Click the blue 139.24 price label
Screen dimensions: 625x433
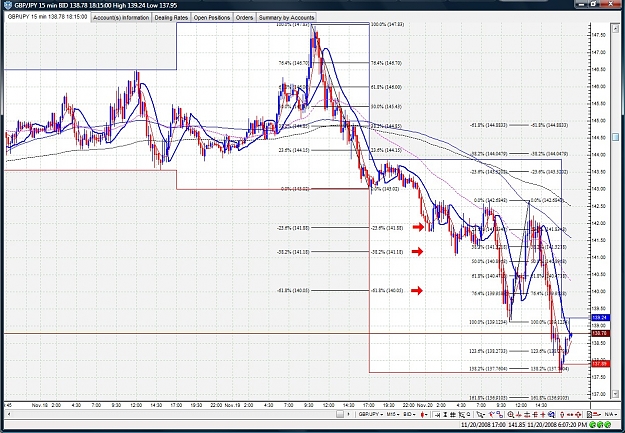pos(600,318)
